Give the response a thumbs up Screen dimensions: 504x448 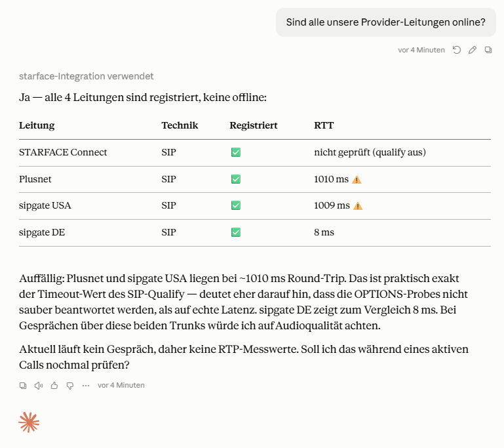54,385
